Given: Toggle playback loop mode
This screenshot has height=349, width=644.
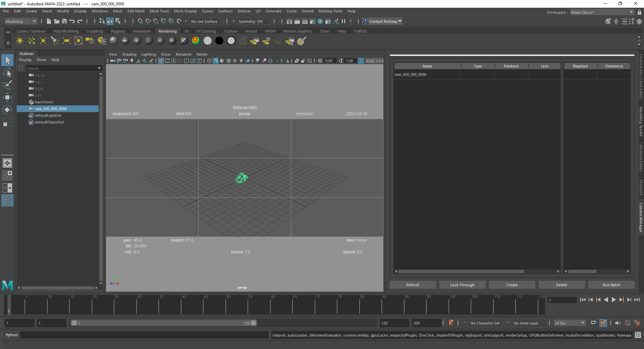Looking at the screenshot, I should [593, 323].
